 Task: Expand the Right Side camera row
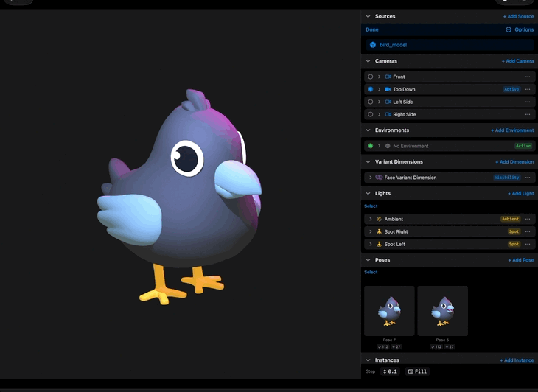tap(379, 114)
